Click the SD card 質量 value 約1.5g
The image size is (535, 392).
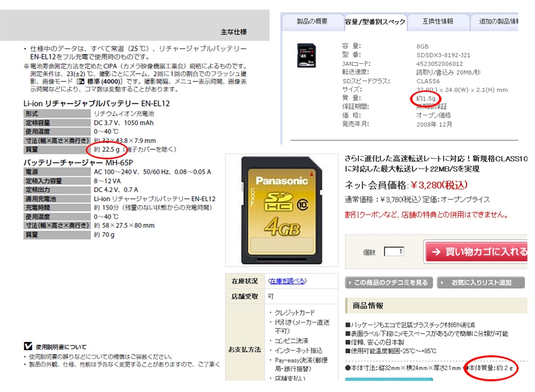tap(426, 99)
